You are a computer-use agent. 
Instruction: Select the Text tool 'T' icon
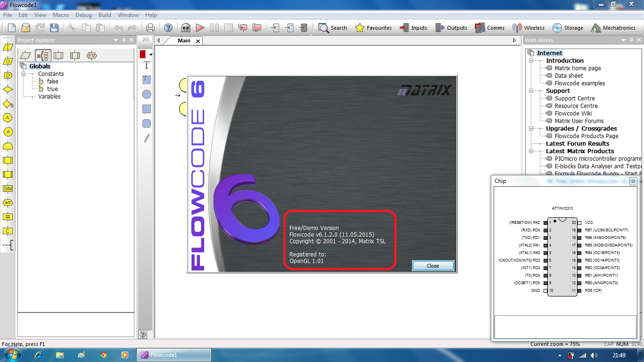tap(147, 66)
